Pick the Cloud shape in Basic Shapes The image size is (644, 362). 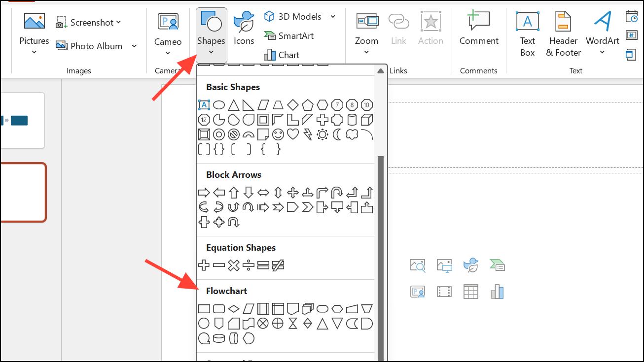tap(352, 134)
